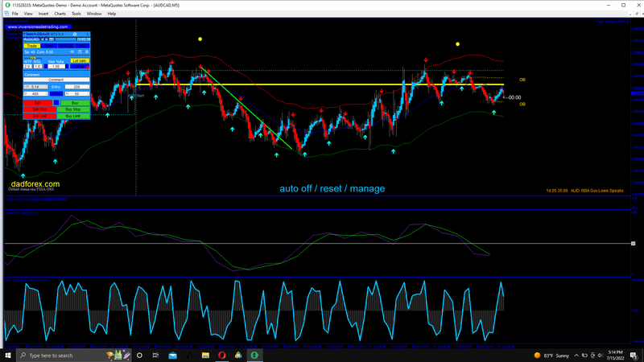Click the green Buy button

point(75,103)
